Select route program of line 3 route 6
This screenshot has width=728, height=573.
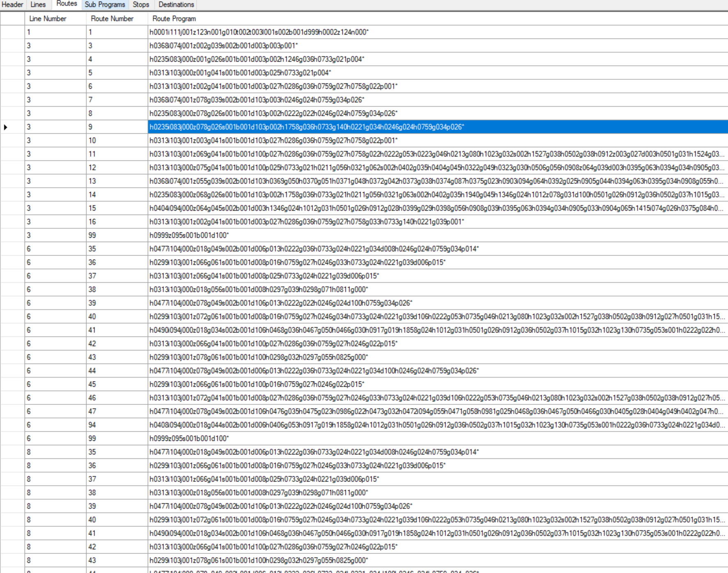(438, 86)
